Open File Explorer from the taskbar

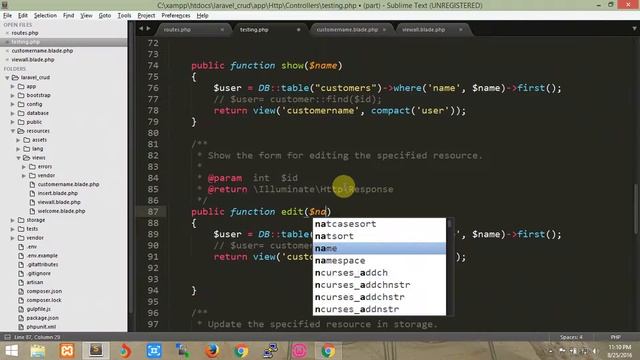38,351
